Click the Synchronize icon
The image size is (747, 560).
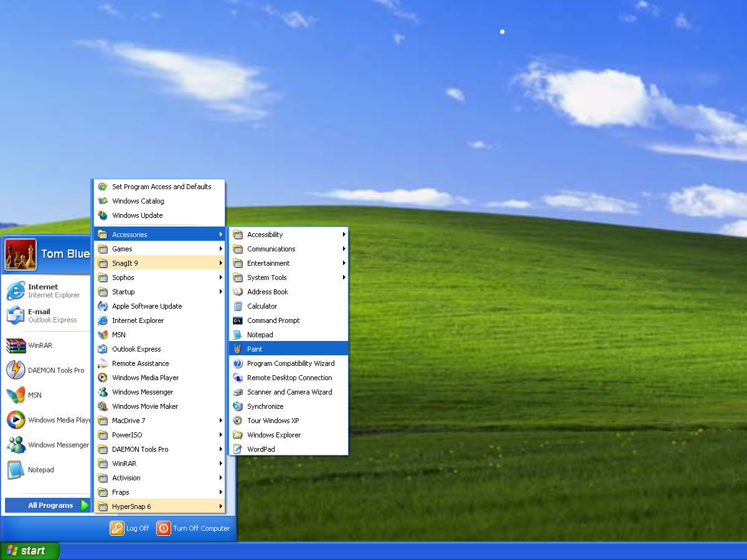coord(237,406)
